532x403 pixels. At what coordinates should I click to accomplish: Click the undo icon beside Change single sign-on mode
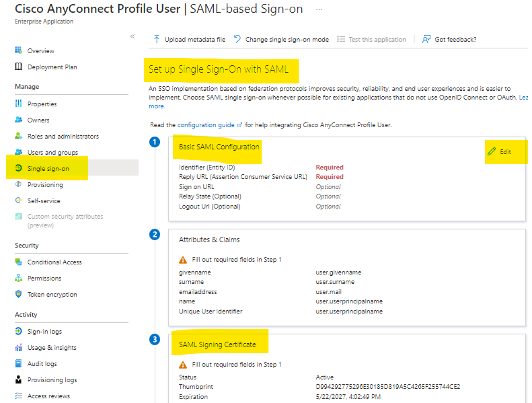tap(237, 39)
